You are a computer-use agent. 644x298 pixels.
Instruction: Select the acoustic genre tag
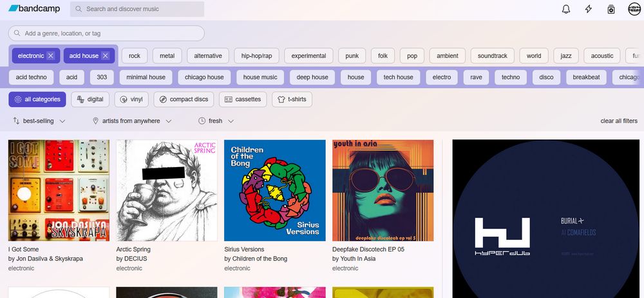(x=602, y=56)
